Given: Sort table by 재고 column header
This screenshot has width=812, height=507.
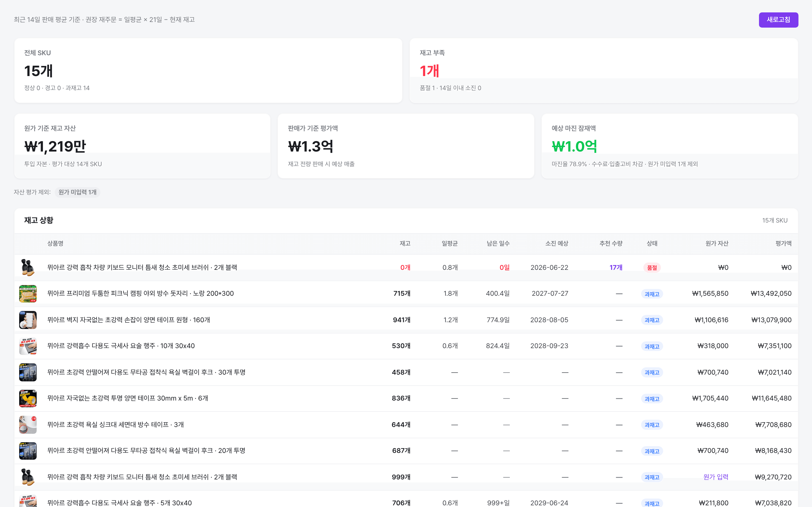Looking at the screenshot, I should (x=405, y=243).
